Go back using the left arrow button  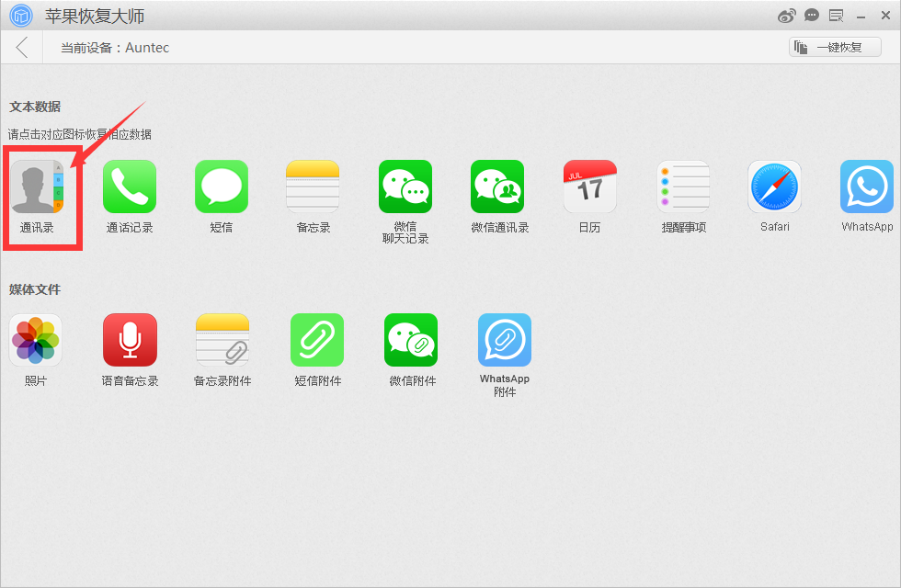coord(22,48)
